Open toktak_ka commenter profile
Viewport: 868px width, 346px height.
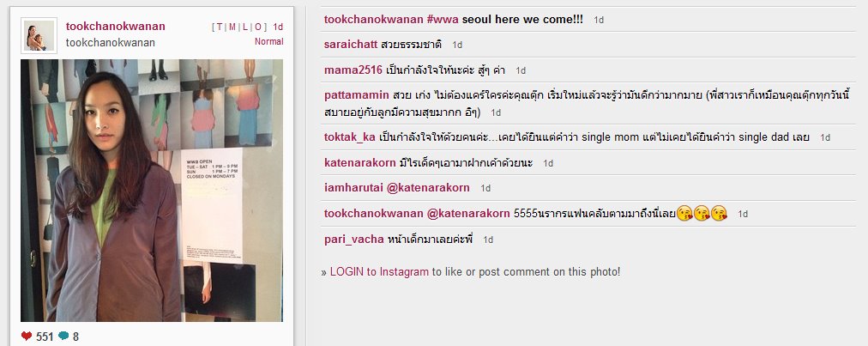pos(350,137)
